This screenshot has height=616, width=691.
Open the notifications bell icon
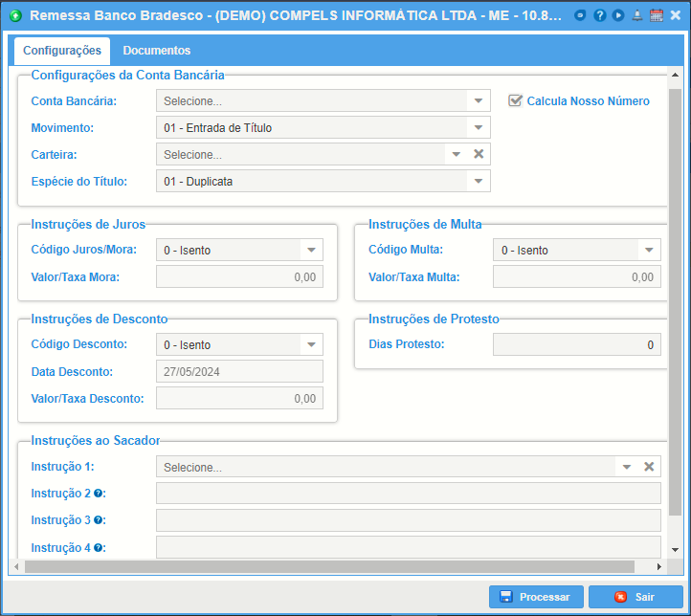click(637, 15)
